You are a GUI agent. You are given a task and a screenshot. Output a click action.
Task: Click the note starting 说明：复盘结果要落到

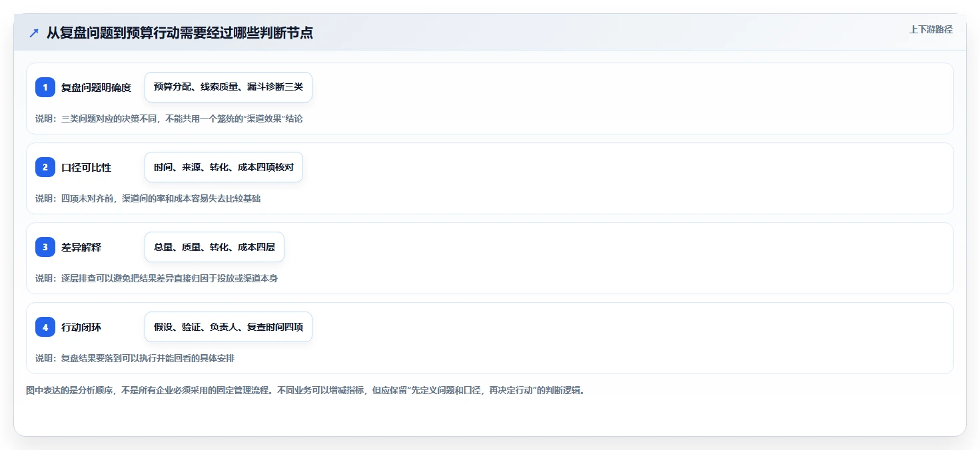tap(135, 358)
